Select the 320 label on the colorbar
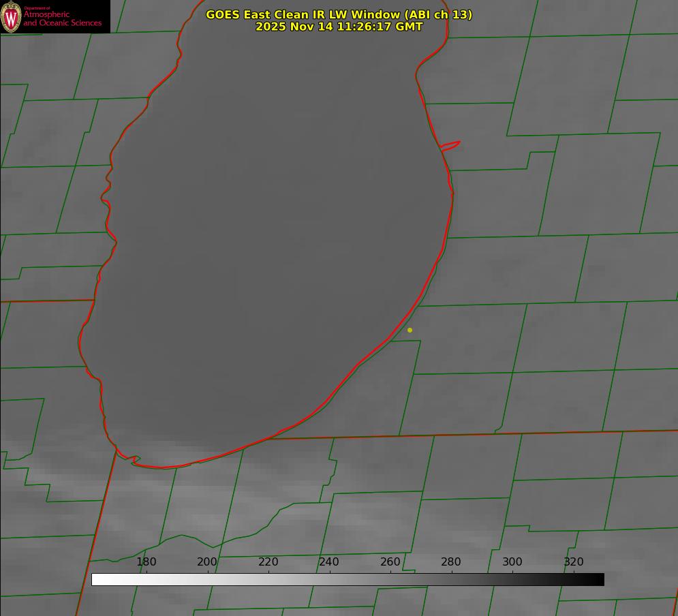The height and width of the screenshot is (616, 678). (x=573, y=561)
